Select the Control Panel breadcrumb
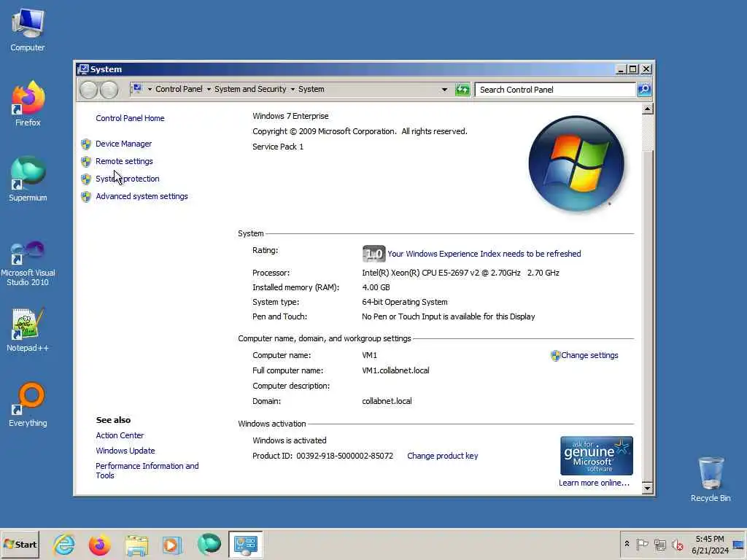747x560 pixels. (179, 89)
